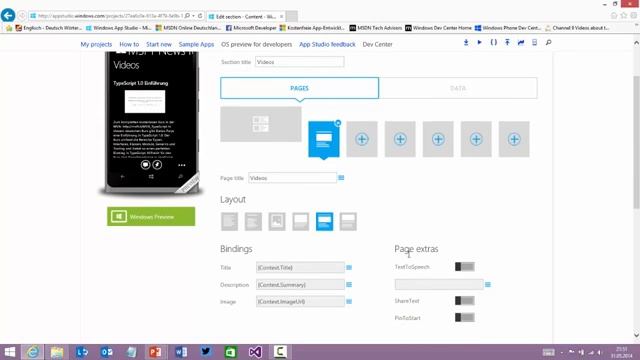Screen dimensions: 640x360
Task: Click the download icon in the page toolbar
Action: (x=466, y=42)
